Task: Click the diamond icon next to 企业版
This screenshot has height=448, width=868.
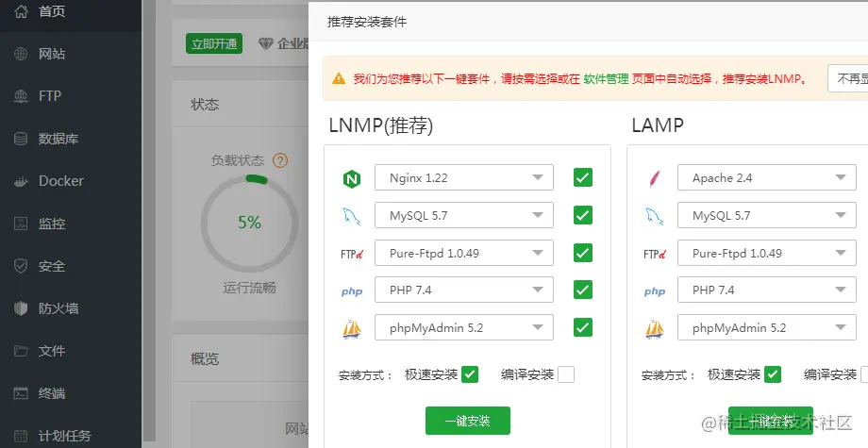Action: pos(266,43)
